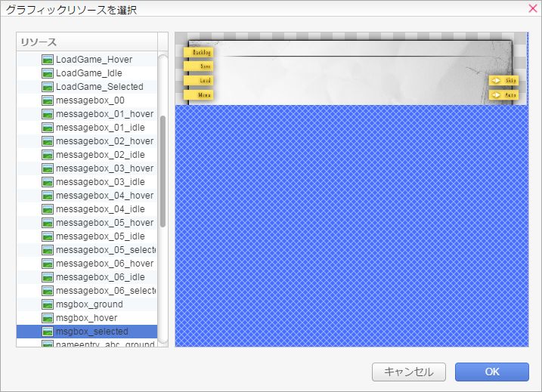Screen dimensions: 542x392
Task: Click the リソース column header
Action: coord(86,42)
